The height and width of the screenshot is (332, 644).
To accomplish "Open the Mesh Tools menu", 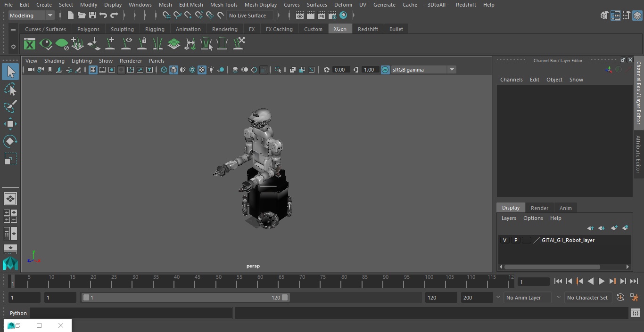I will (223, 5).
